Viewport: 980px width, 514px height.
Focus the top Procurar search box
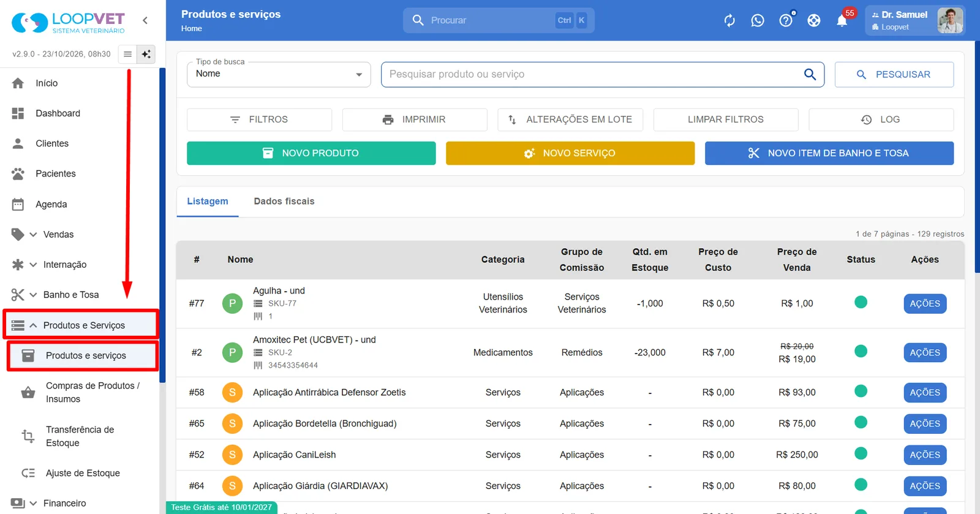point(499,20)
